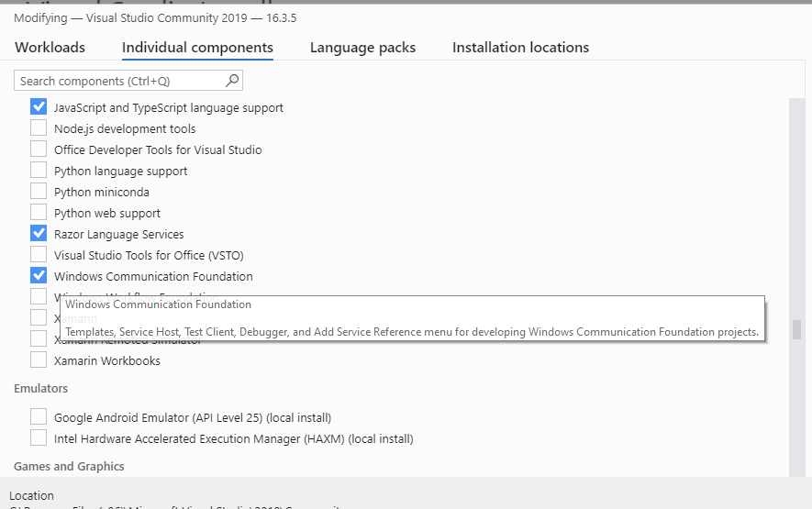Screen dimensions: 812x509
Task: Uncheck Razor Language Services
Action: coord(39,234)
